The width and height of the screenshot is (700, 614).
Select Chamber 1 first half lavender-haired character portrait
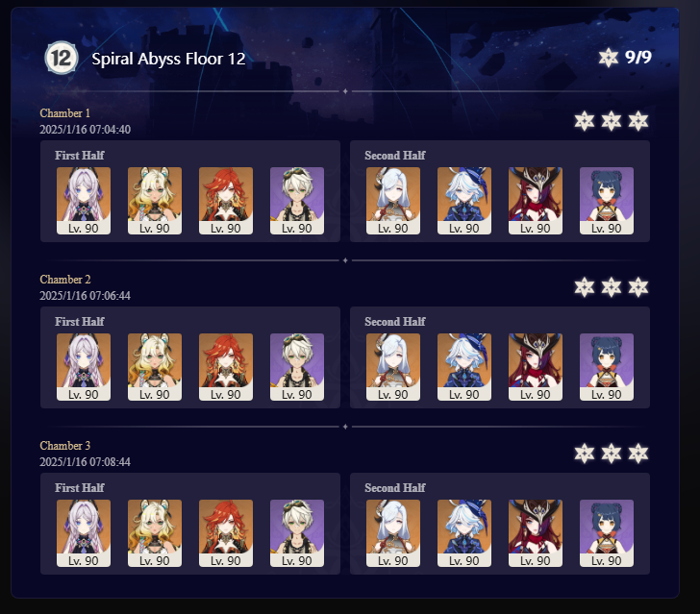coord(84,201)
